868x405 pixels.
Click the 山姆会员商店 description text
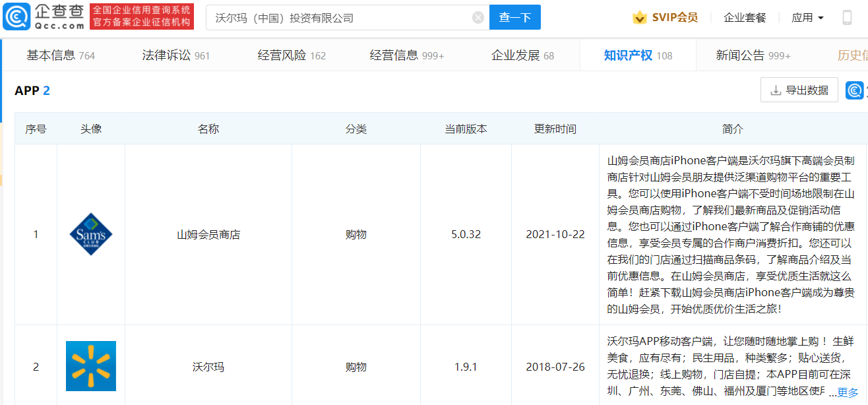tap(731, 234)
